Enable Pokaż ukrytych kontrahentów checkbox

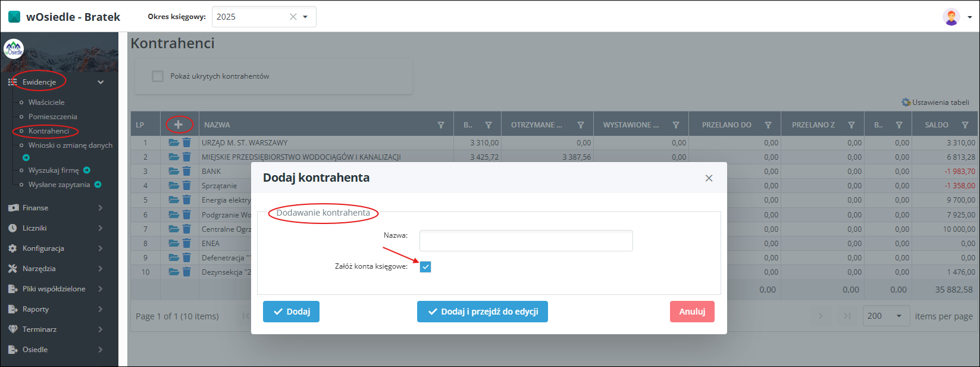[x=158, y=76]
